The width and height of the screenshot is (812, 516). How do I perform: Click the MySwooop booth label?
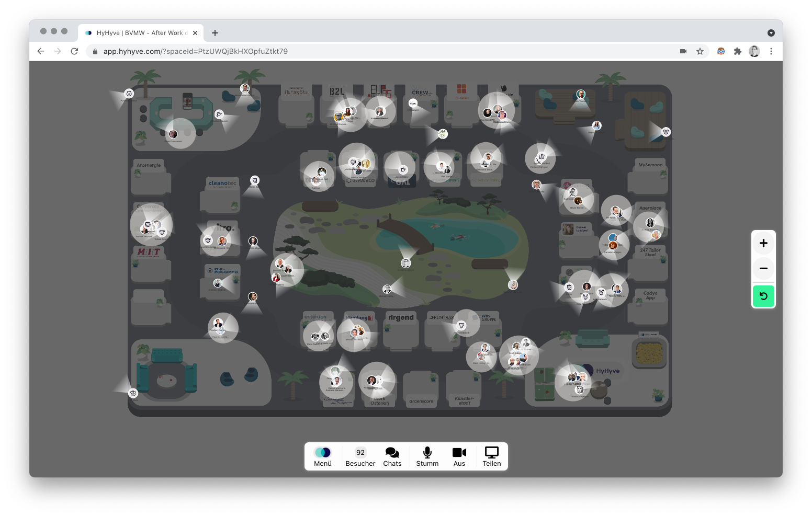pos(650,165)
